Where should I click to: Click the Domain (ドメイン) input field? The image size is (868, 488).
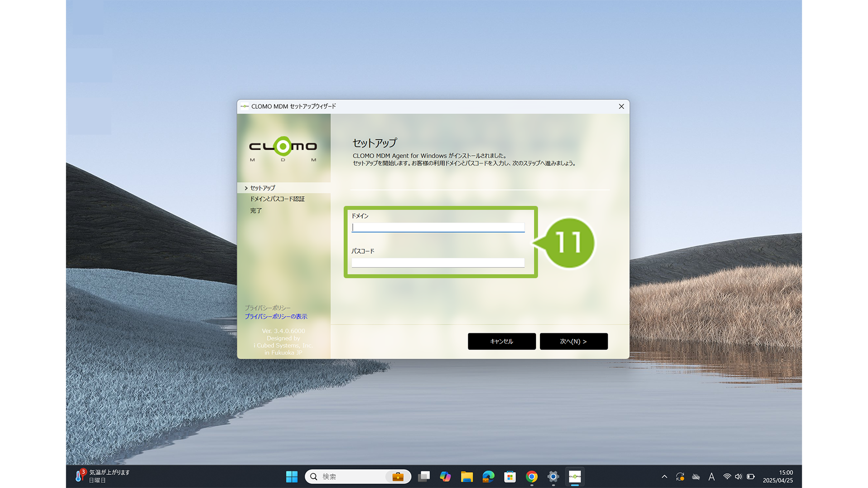[x=438, y=227]
